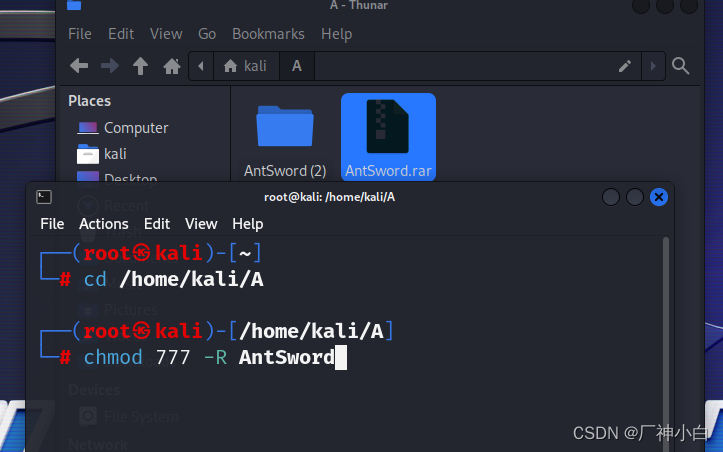Open kali in Places sidebar

(101, 154)
